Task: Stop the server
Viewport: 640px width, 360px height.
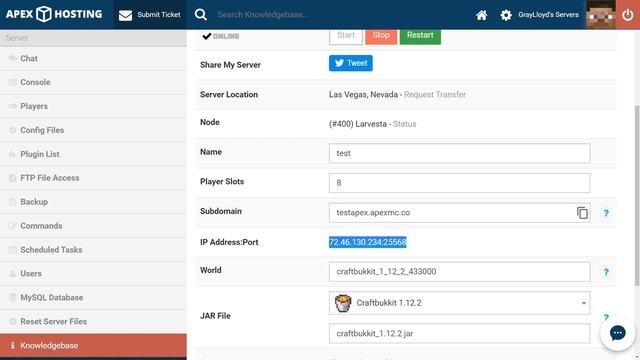Action: tap(381, 36)
